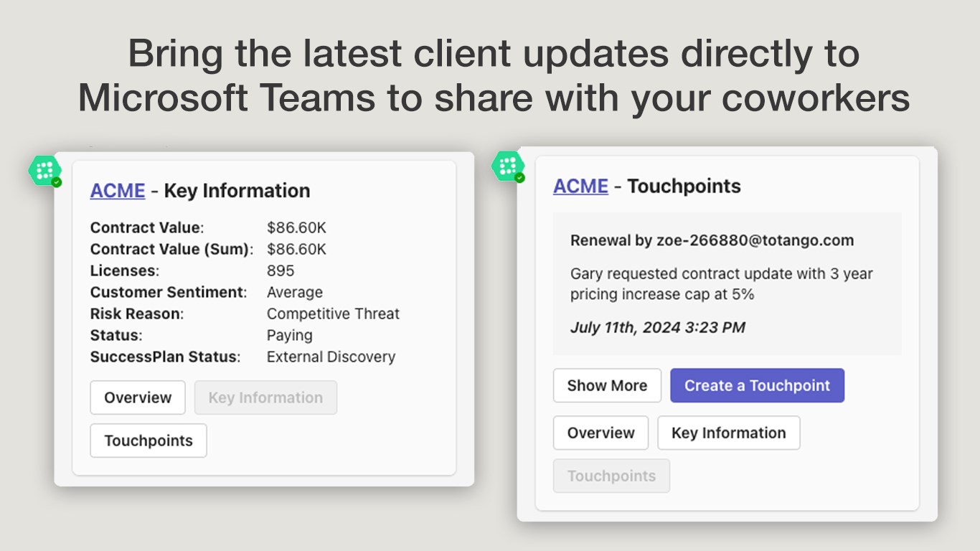This screenshot has height=551, width=980.
Task: Click Overview button in the Key Information card
Action: coord(138,397)
